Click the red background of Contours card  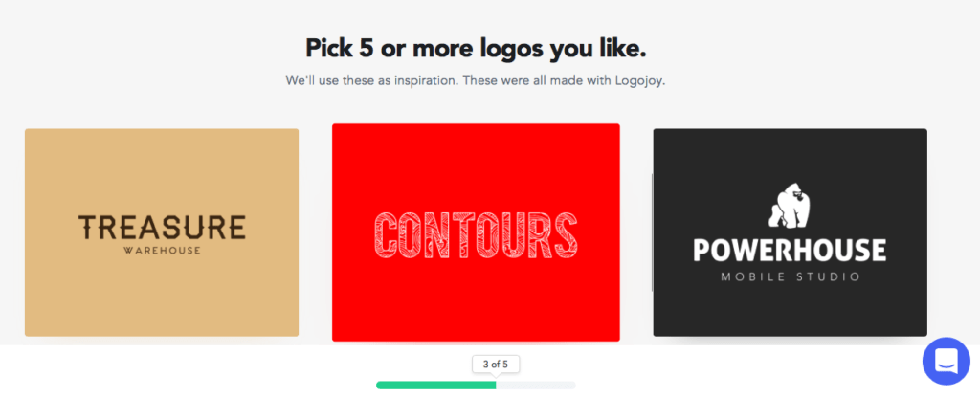click(476, 299)
